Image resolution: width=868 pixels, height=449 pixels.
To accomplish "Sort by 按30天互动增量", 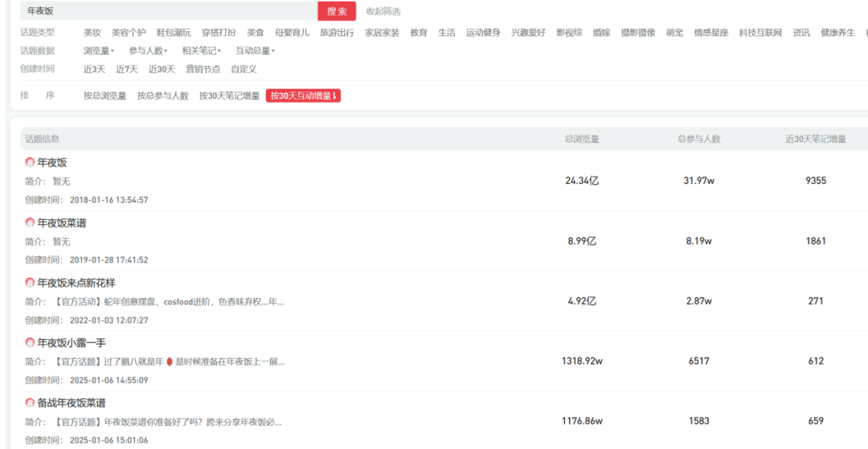I will (303, 96).
